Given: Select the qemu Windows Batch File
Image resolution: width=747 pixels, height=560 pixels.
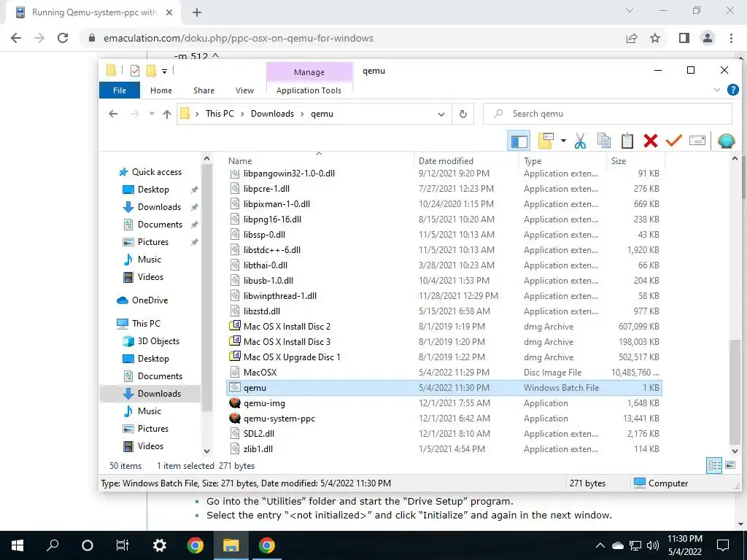Looking at the screenshot, I should [x=444, y=388].
